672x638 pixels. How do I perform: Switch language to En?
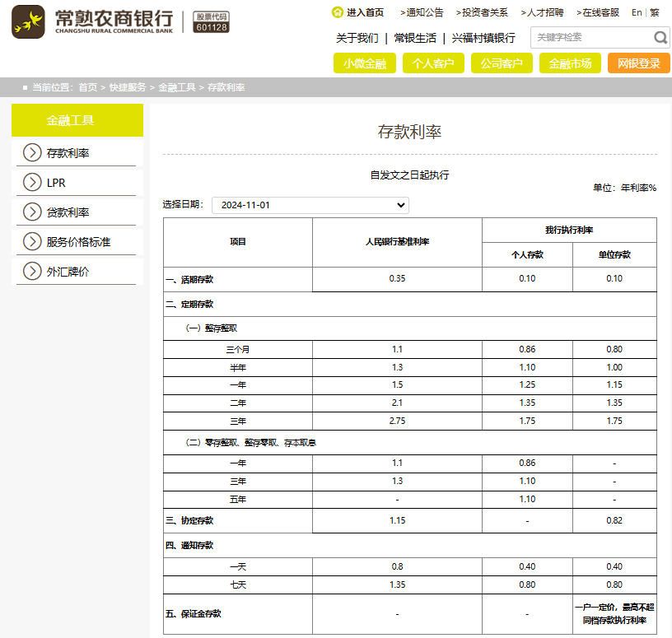coord(637,12)
